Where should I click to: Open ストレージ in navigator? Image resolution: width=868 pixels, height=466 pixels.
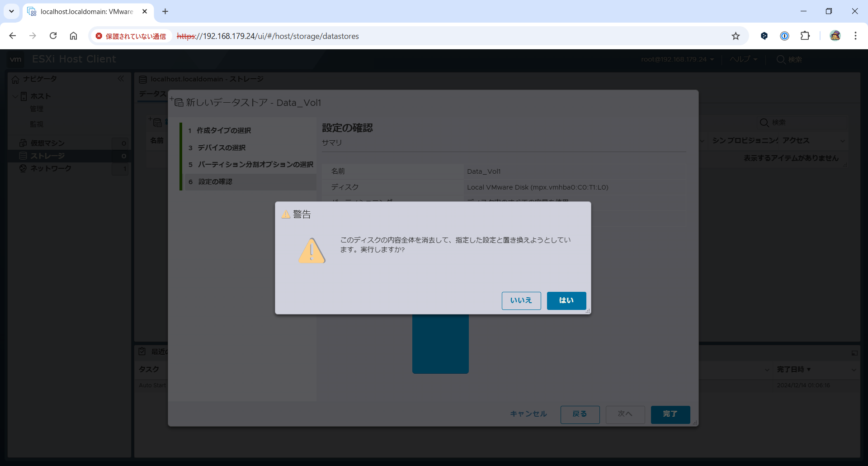tap(47, 156)
